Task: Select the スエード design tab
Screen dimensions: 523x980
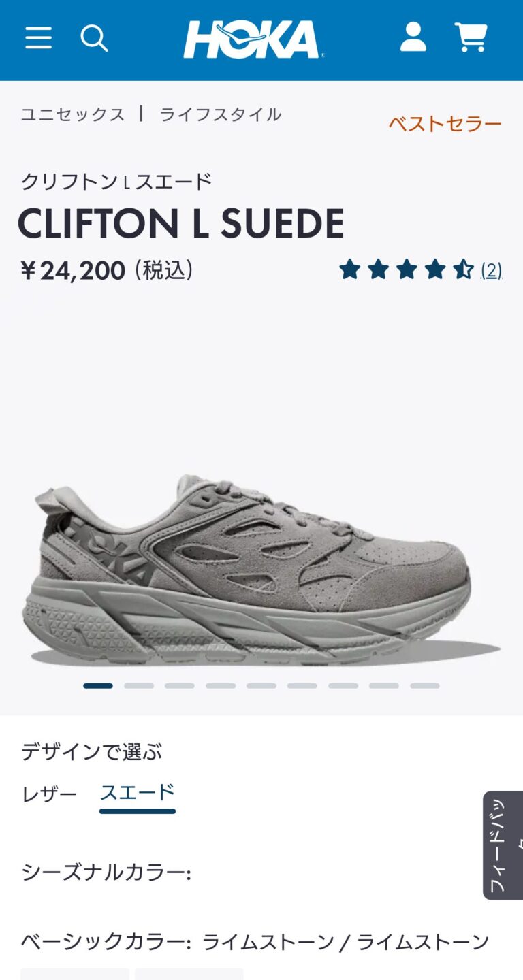Action: click(x=138, y=795)
